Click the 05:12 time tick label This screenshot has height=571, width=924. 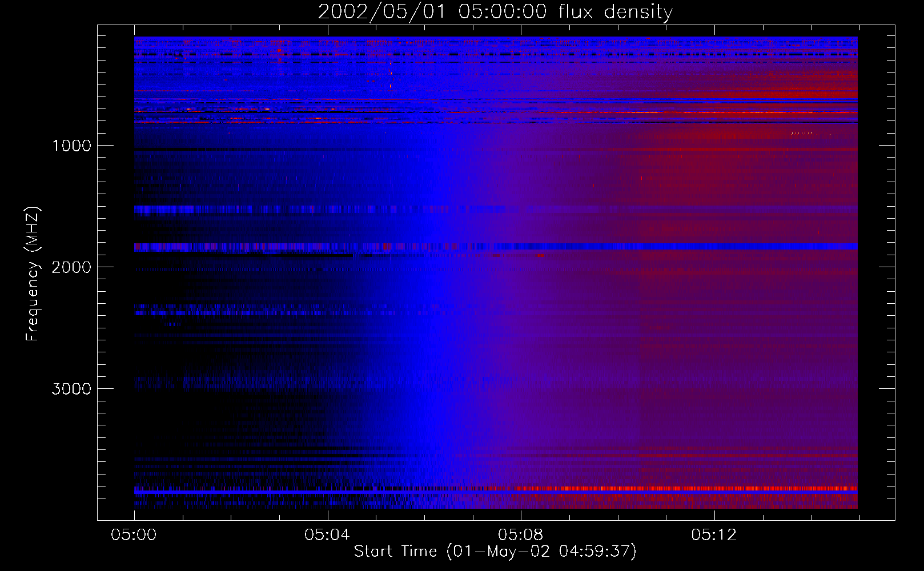(x=714, y=534)
